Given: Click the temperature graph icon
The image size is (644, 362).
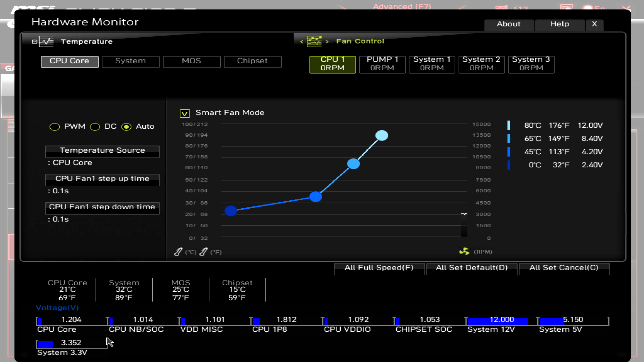Looking at the screenshot, I should tap(46, 41).
